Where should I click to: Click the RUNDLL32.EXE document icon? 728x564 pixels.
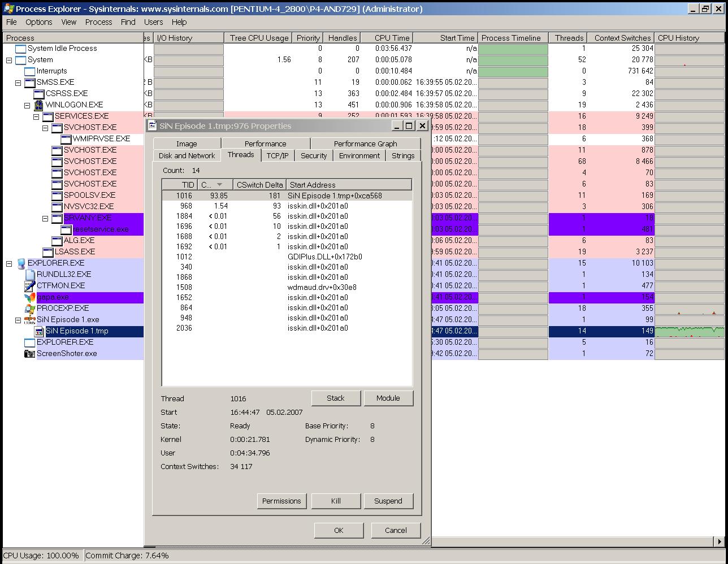[30, 275]
